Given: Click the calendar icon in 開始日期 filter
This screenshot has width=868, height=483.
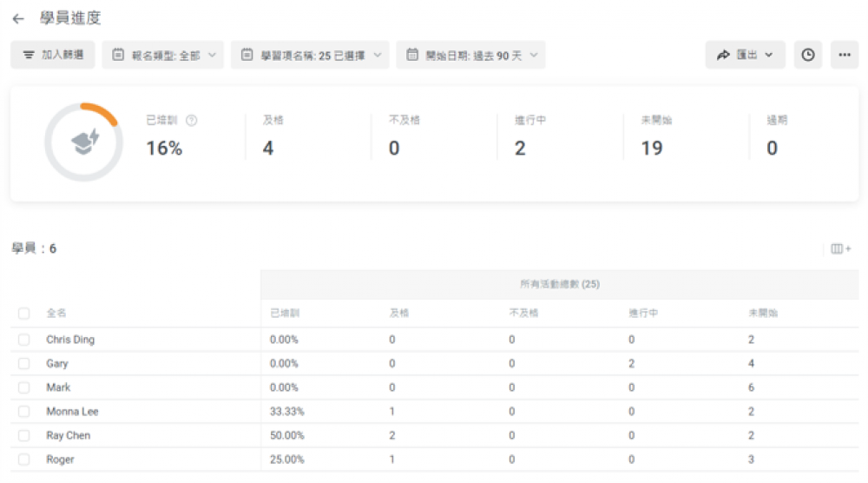Looking at the screenshot, I should point(412,55).
